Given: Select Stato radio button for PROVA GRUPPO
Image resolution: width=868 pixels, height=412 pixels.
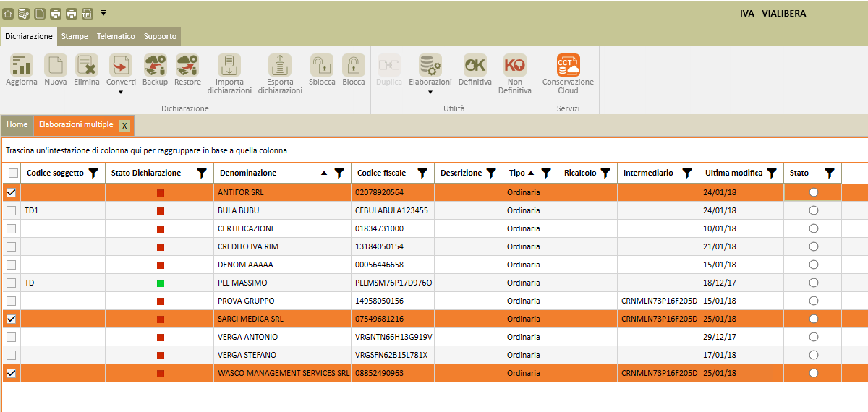Looking at the screenshot, I should [x=814, y=301].
